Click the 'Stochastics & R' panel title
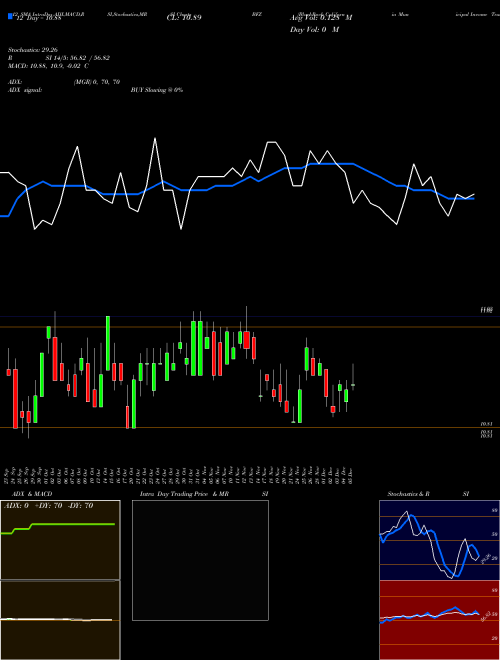 coord(408,494)
